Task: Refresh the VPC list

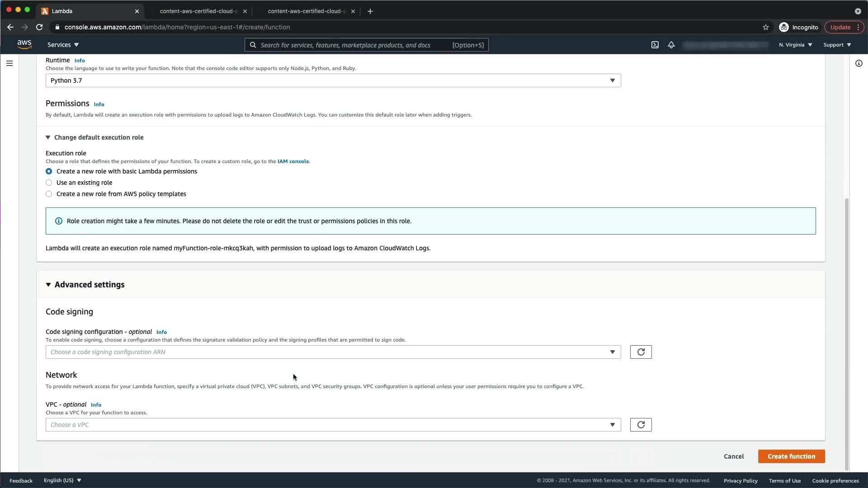Action: 641,425
